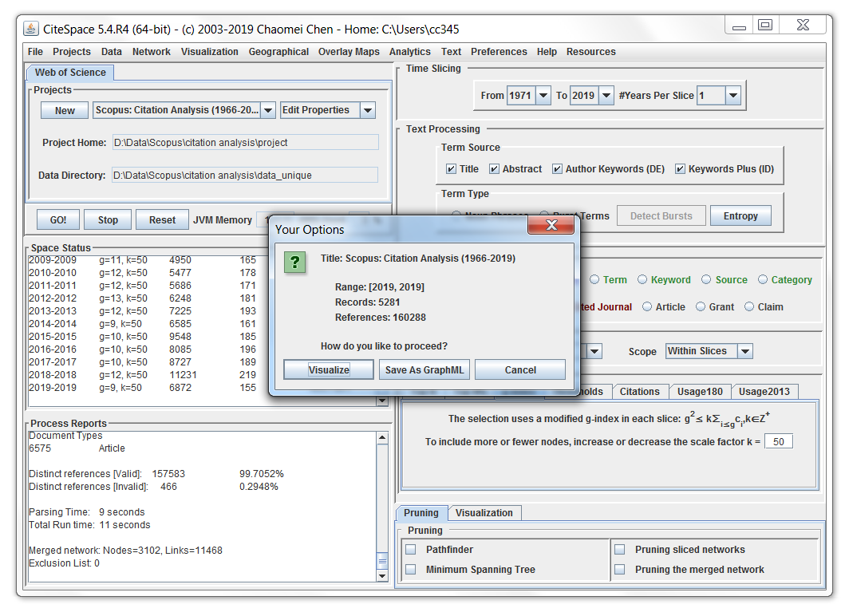
Task: Click Process Reports scrollbar up arrow
Action: click(382, 437)
